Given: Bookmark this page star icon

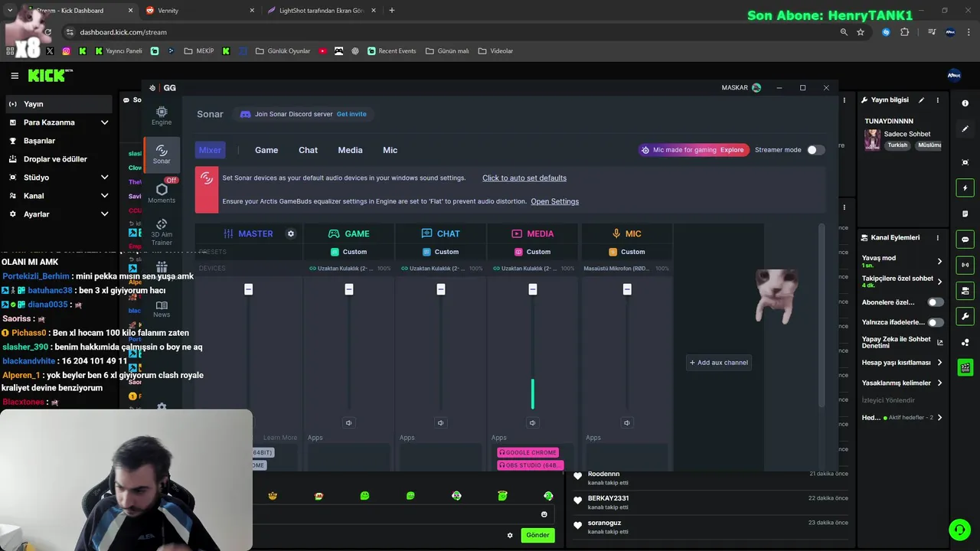Looking at the screenshot, I should click(x=861, y=32).
